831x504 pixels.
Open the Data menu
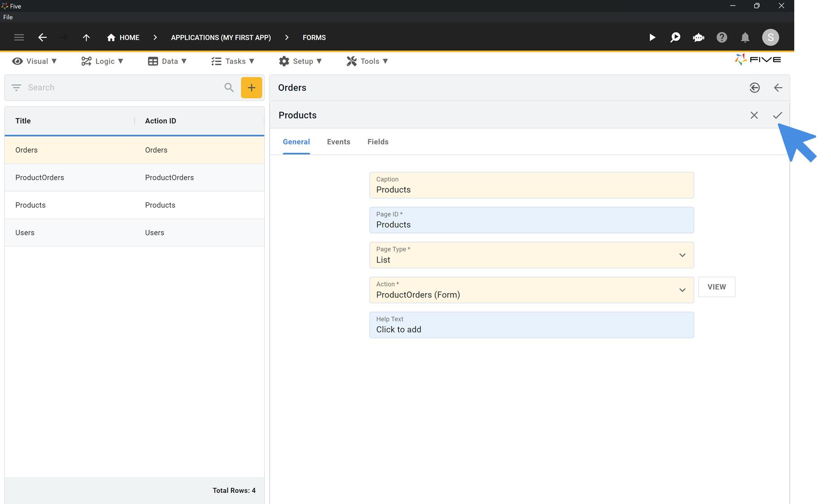(x=168, y=61)
